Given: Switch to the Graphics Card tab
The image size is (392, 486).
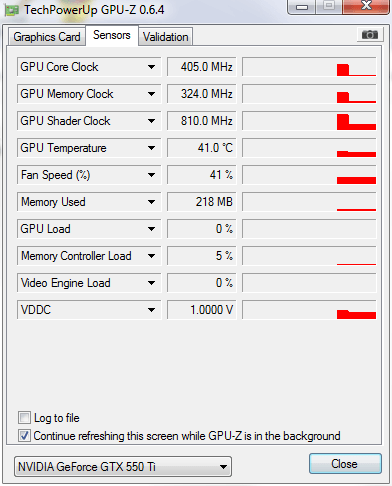Looking at the screenshot, I should (47, 37).
